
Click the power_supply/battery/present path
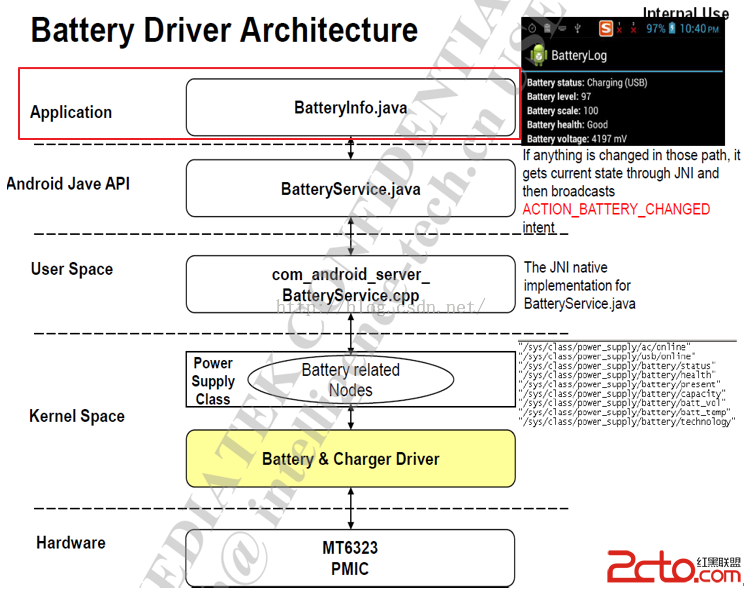click(x=619, y=384)
